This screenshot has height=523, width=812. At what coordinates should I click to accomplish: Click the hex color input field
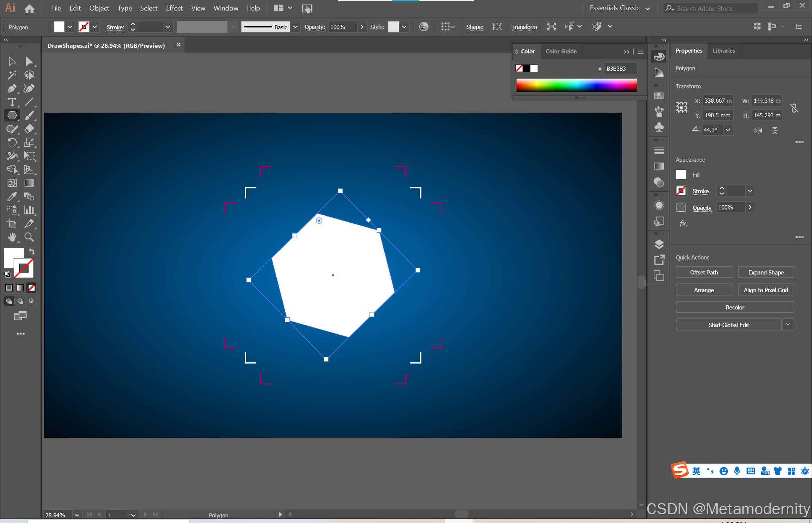pyautogui.click(x=620, y=68)
